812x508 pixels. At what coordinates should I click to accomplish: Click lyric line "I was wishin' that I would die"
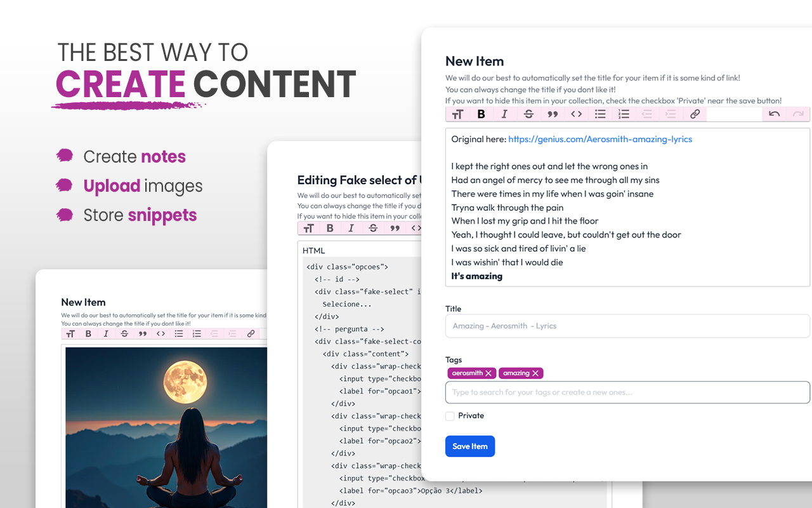[x=507, y=262]
